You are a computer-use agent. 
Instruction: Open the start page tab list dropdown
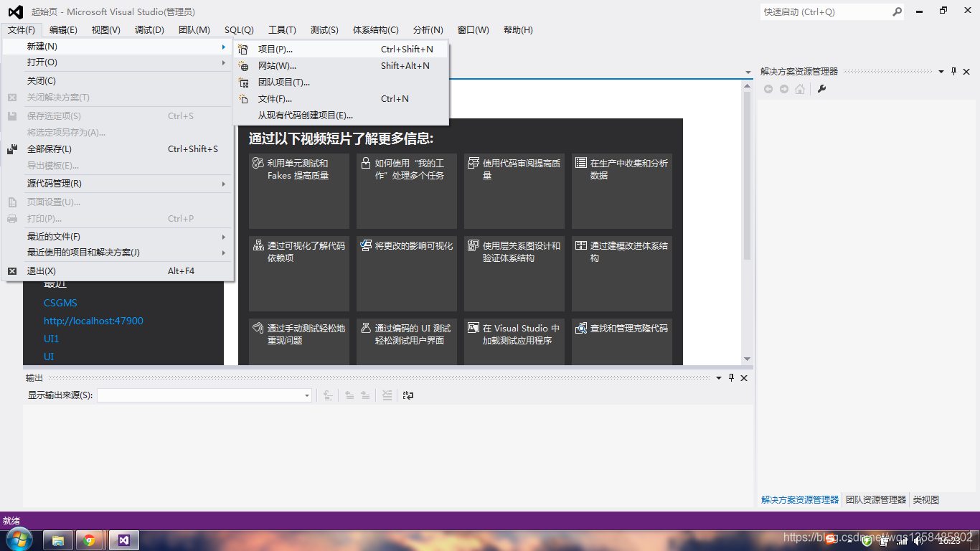(x=747, y=71)
